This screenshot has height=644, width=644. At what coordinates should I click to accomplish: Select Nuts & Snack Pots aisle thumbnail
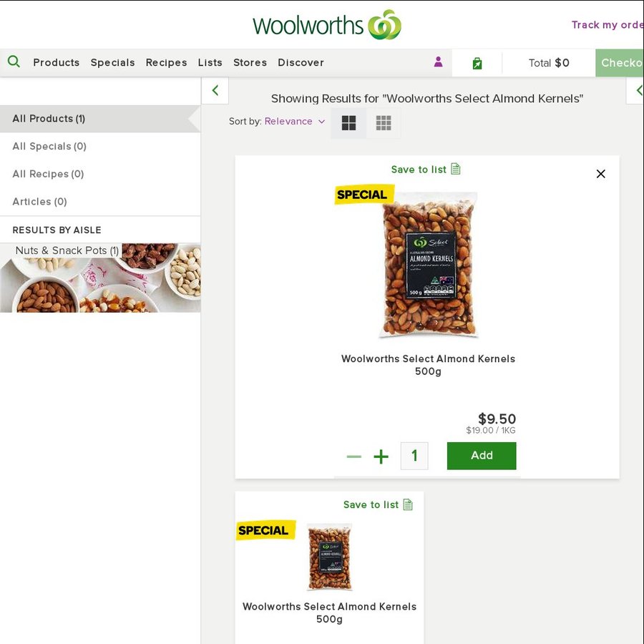tap(100, 278)
